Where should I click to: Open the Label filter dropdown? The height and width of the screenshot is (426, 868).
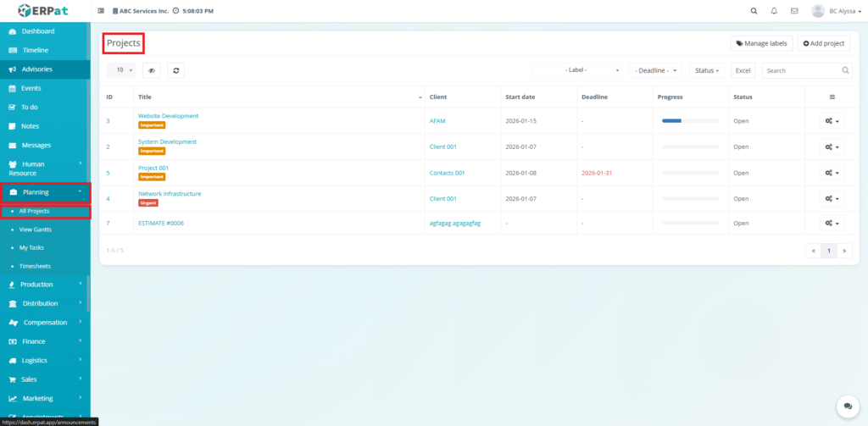(x=581, y=70)
